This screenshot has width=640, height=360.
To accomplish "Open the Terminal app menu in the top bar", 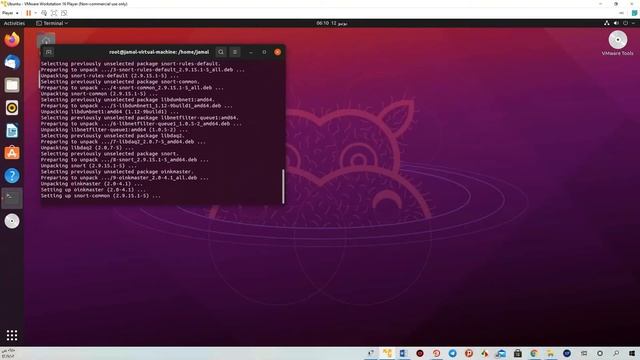I will point(52,23).
